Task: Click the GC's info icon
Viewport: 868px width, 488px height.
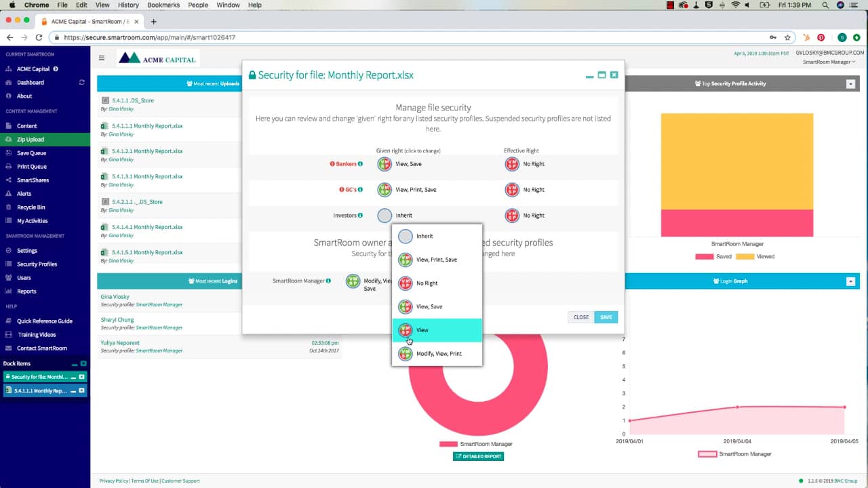Action: pos(360,190)
